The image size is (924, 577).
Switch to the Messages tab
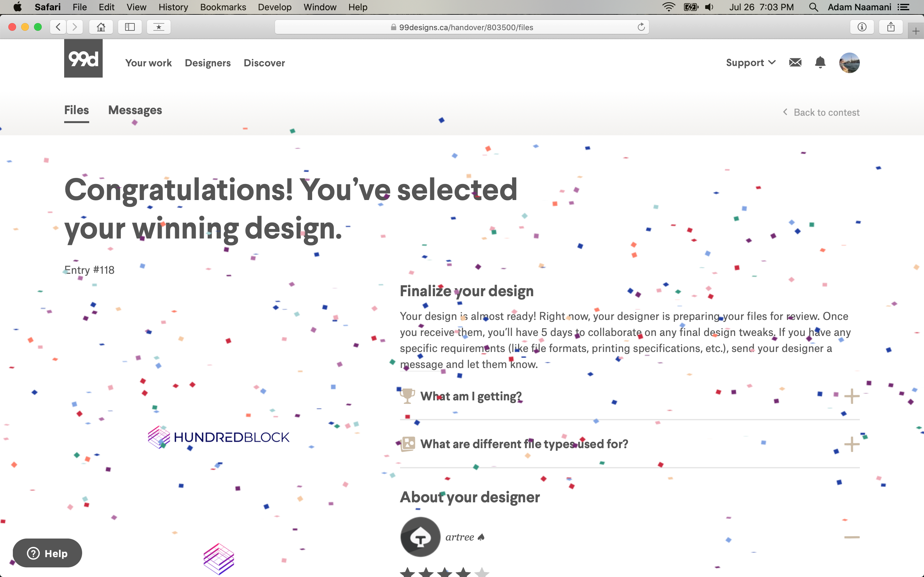(135, 110)
